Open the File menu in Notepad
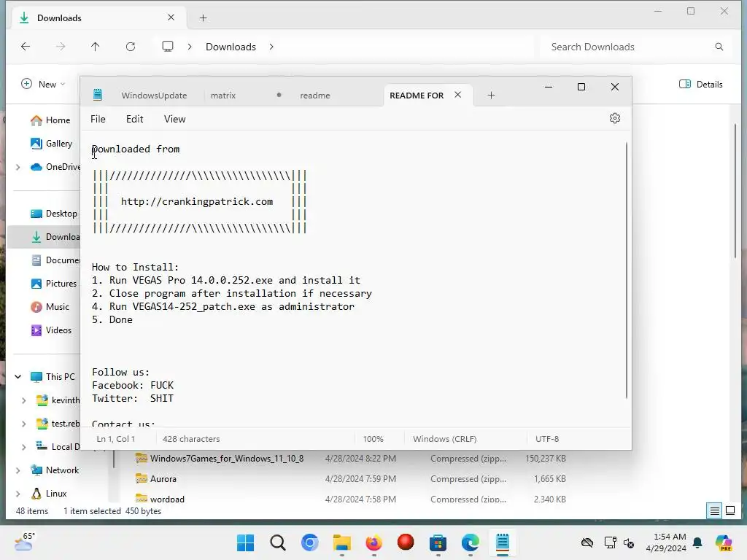 [x=98, y=119]
